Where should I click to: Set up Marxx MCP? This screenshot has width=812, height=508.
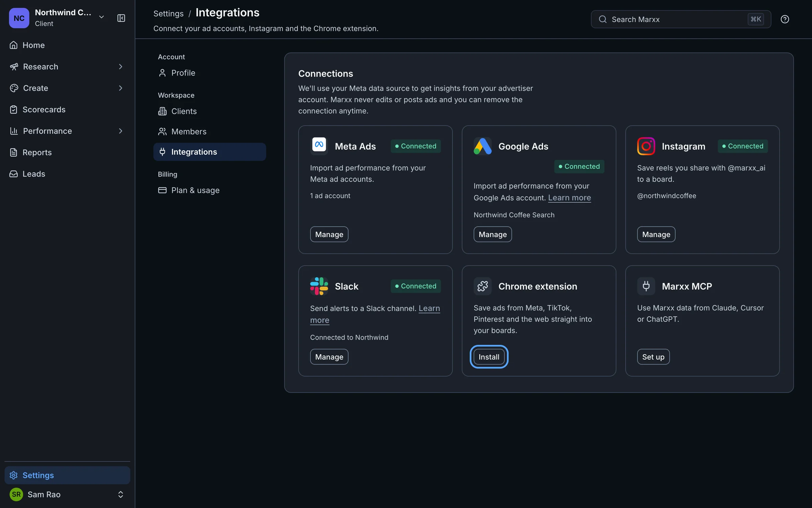pyautogui.click(x=653, y=357)
